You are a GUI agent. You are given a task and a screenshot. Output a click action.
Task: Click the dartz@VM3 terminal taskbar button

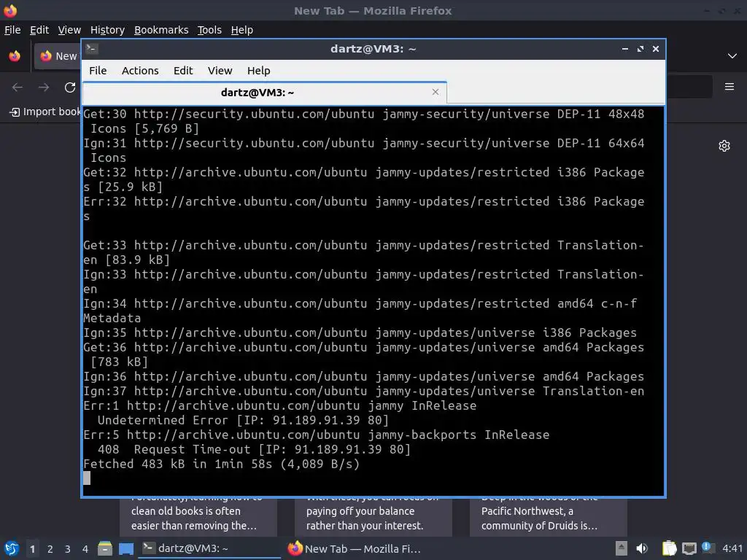(x=209, y=548)
